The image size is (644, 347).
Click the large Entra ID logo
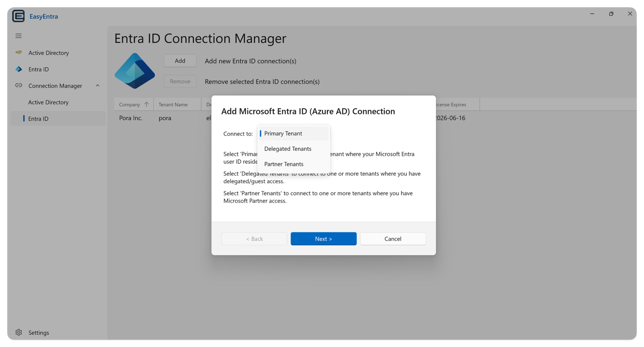click(x=135, y=71)
